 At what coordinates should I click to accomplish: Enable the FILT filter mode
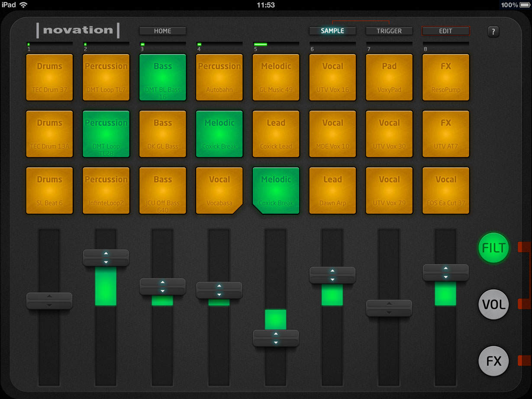pyautogui.click(x=493, y=248)
